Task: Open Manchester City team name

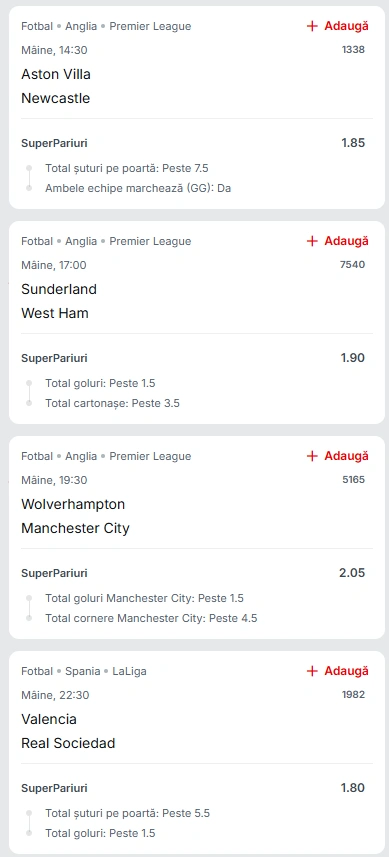Action: point(75,529)
